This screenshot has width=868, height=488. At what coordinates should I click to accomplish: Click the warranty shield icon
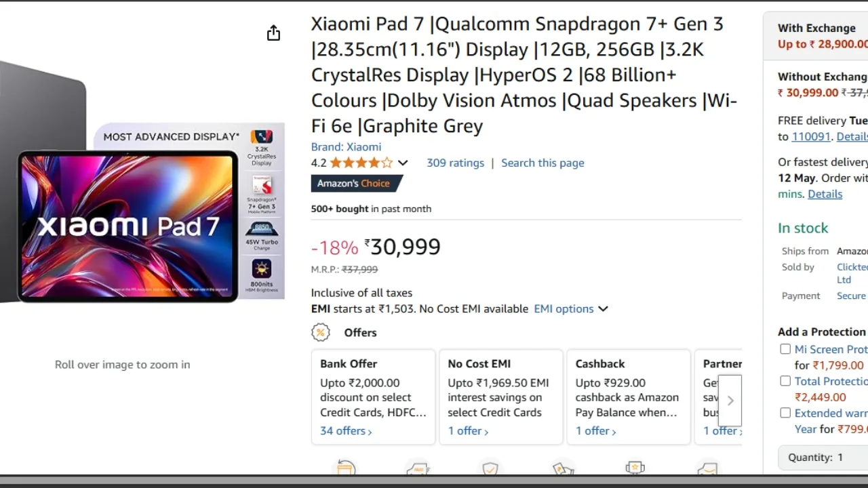click(x=490, y=468)
